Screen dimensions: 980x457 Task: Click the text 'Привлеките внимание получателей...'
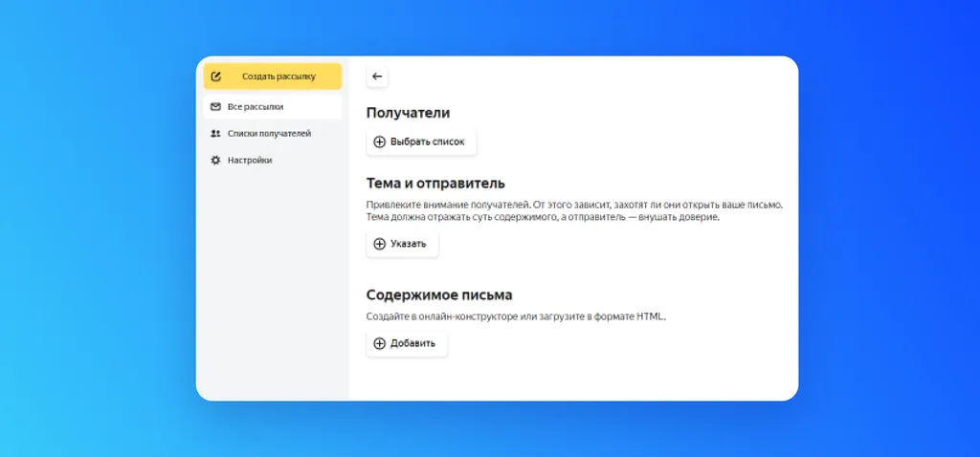574,211
